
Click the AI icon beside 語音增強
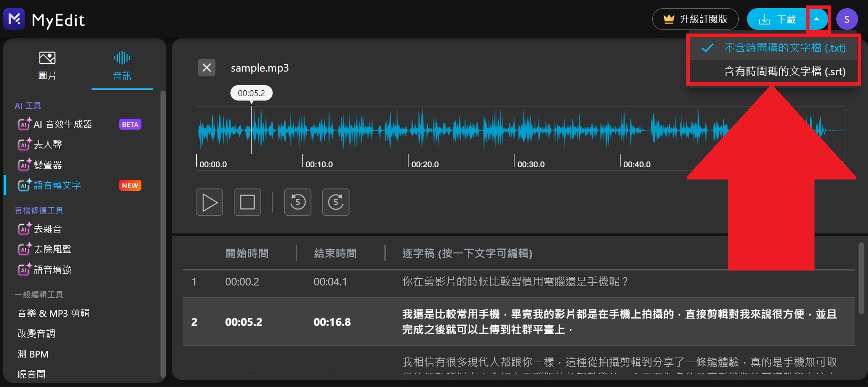coord(24,269)
